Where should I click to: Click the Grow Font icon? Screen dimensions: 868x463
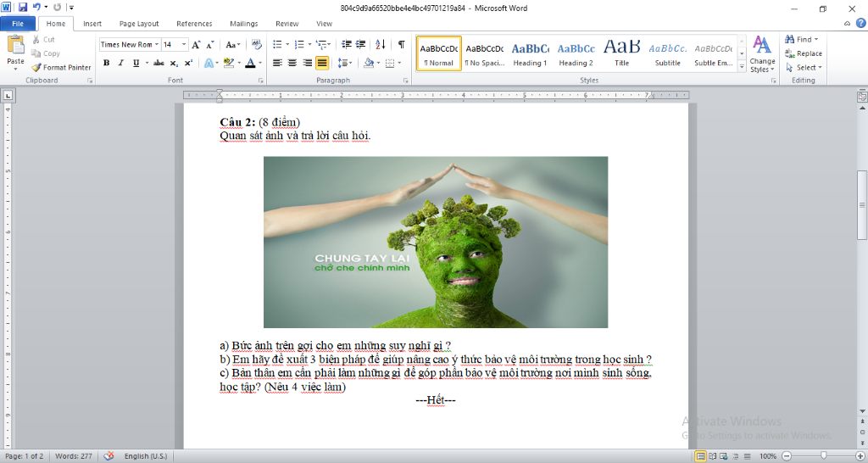(196, 45)
